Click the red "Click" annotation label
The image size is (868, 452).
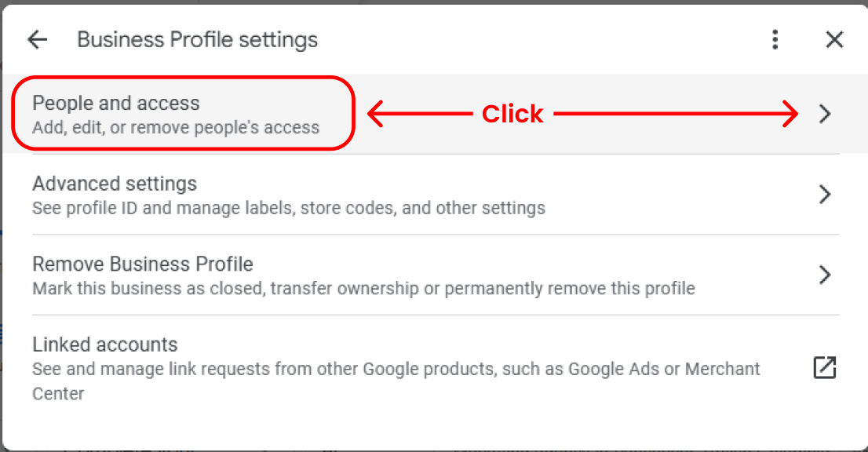(x=512, y=115)
